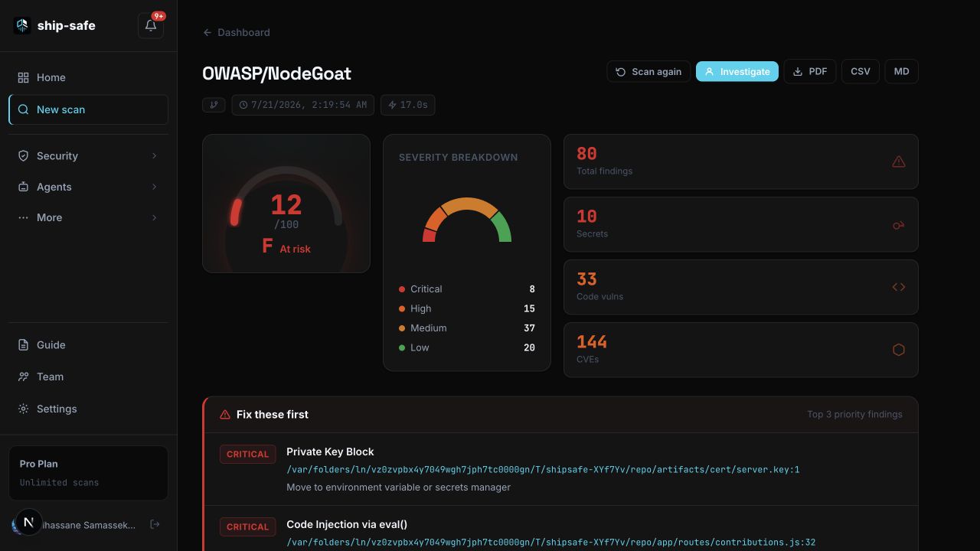Viewport: 980px width, 551px height.
Task: Open the Secrets card
Action: tap(741, 224)
